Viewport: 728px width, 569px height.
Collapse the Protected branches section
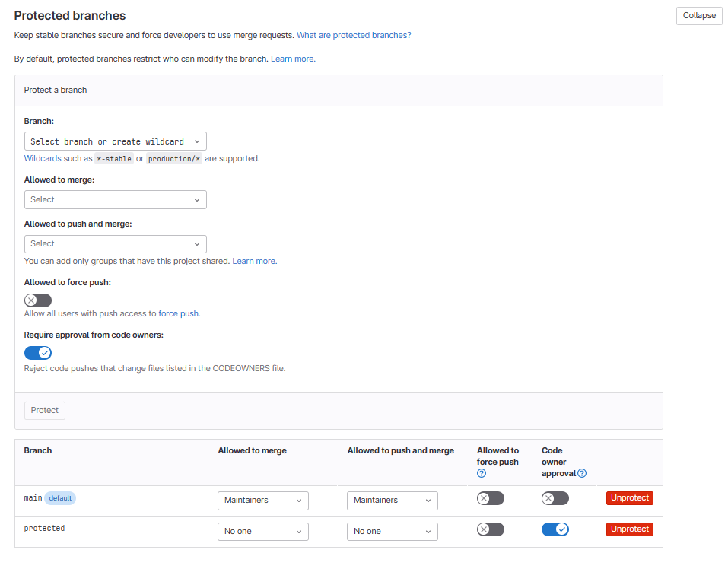tap(698, 16)
